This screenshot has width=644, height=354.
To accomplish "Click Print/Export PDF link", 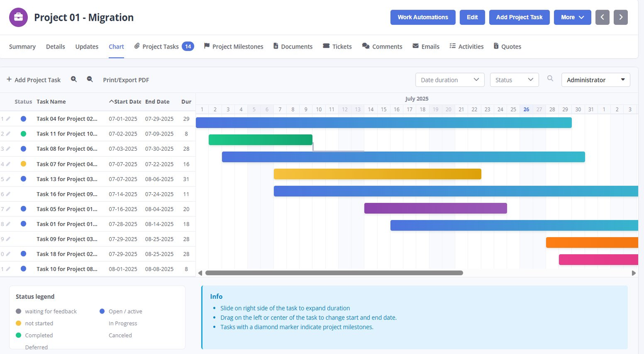I will (126, 80).
